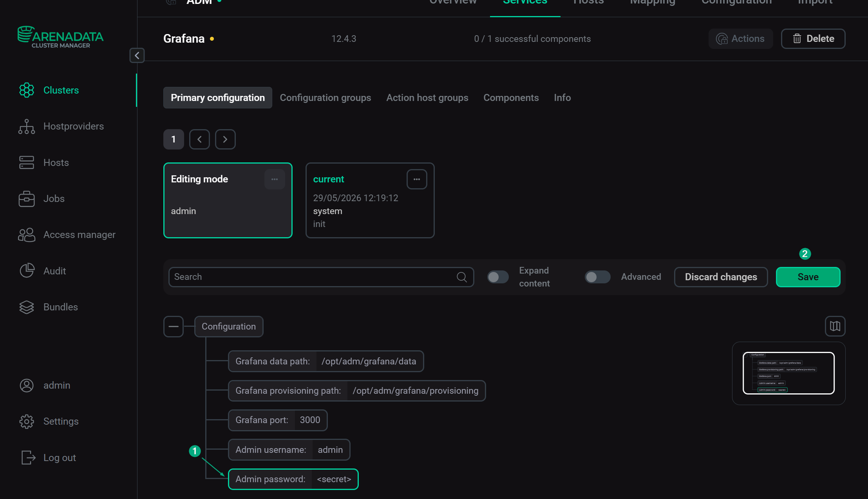Open the Components tab
Screen dimensions: 868x499
coord(511,98)
